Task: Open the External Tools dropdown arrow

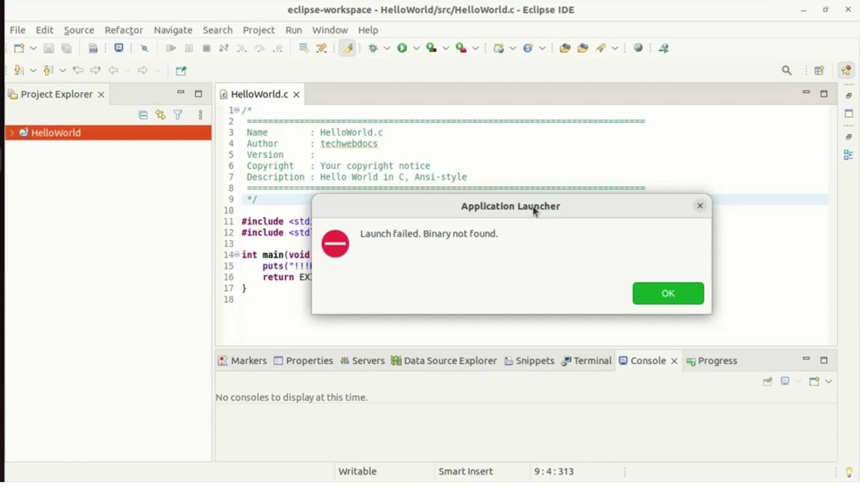Action: click(475, 48)
